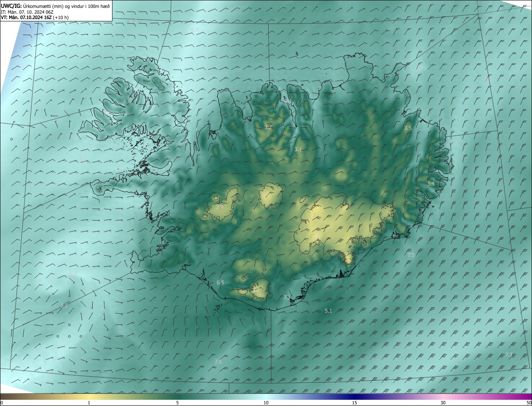
Task: Click the 7.1 value near the south coast
Action: pos(287,298)
